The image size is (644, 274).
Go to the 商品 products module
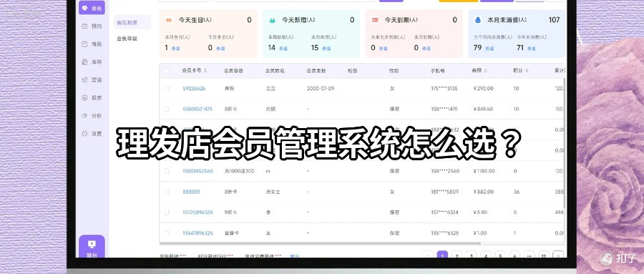92,44
